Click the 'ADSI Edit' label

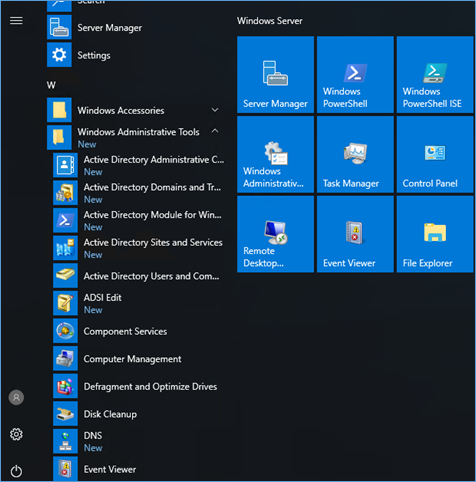[x=102, y=297]
